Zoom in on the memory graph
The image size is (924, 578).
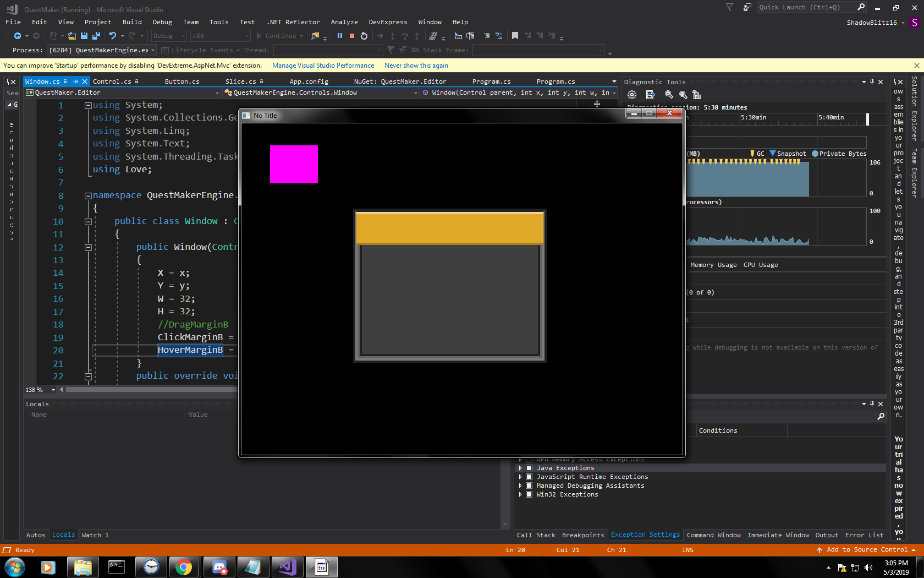(669, 94)
